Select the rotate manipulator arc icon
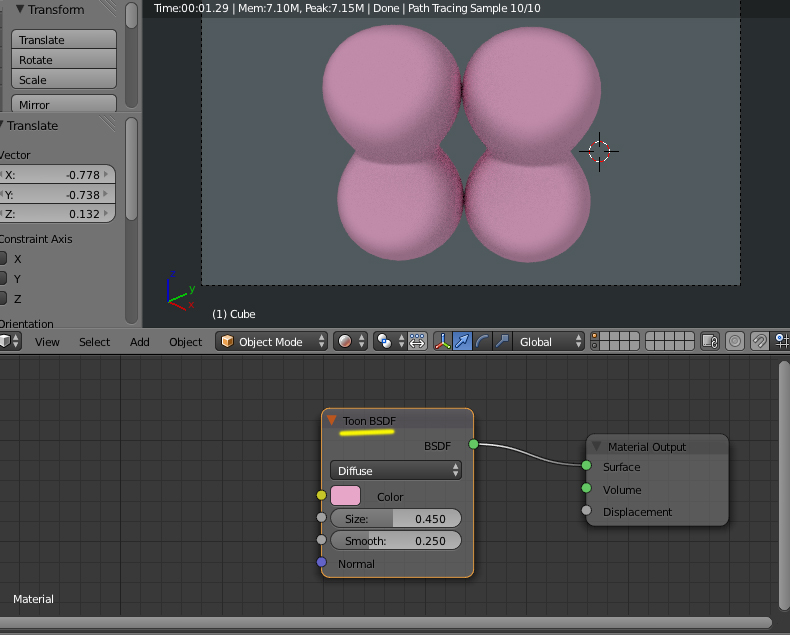790x635 pixels. [x=482, y=341]
